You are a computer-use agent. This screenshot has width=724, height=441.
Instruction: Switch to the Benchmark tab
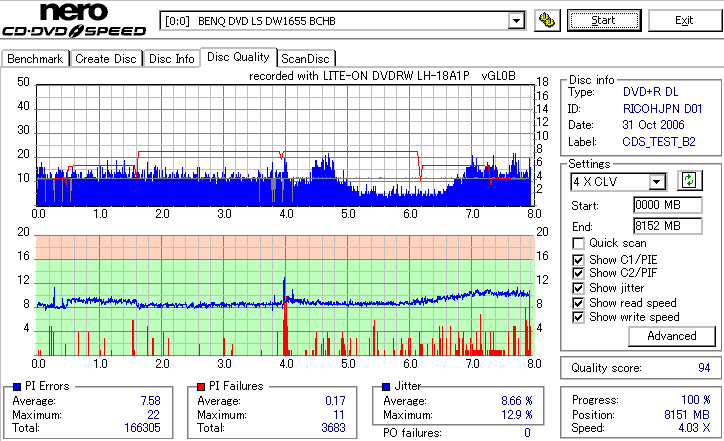point(35,59)
